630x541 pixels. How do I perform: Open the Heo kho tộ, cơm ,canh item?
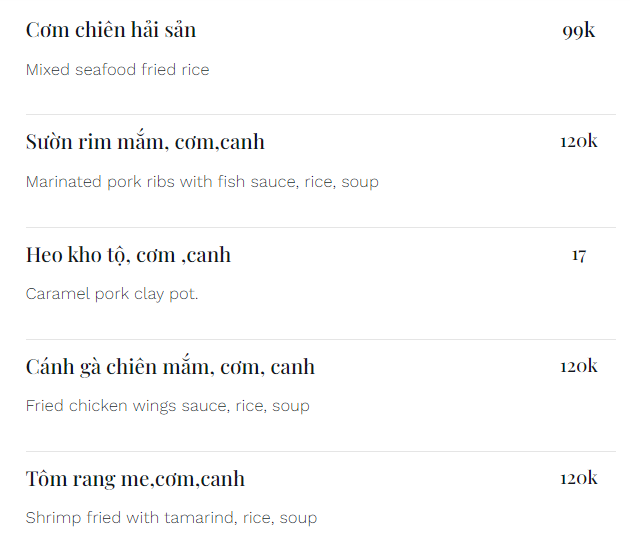[128, 255]
